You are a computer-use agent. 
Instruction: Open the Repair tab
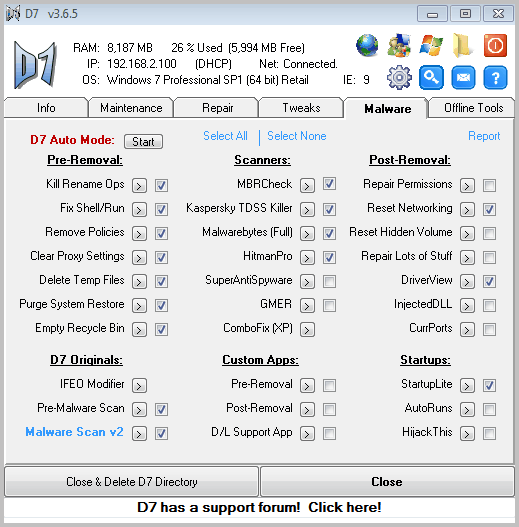217,108
